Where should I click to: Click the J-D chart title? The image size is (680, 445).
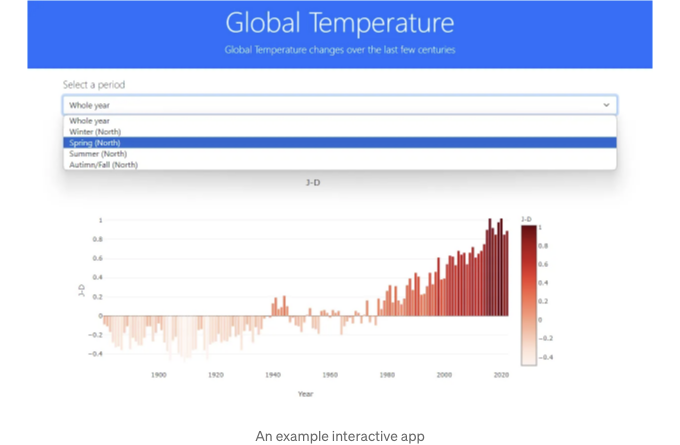[313, 183]
